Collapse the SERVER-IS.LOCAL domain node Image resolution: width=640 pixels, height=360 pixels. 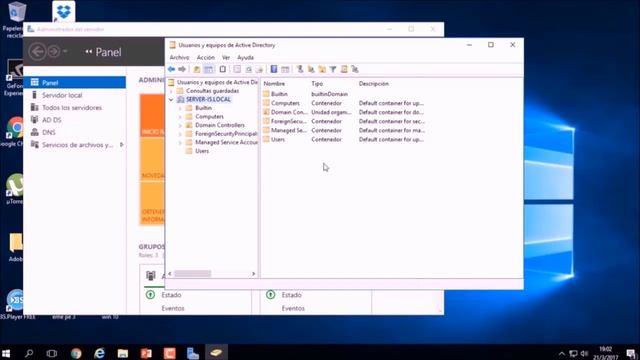[171, 100]
